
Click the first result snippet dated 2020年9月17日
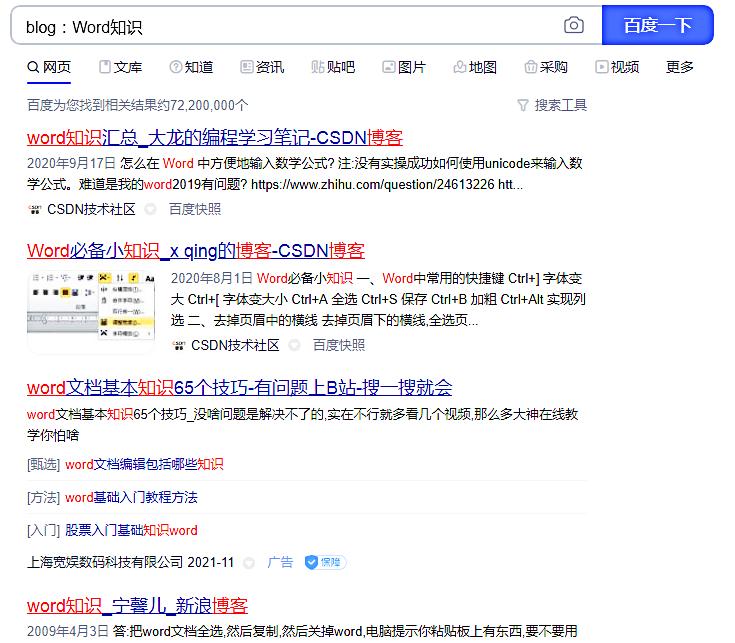pos(305,174)
